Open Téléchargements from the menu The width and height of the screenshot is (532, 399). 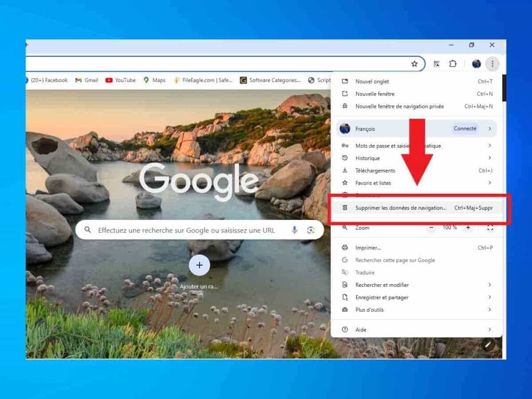click(375, 170)
